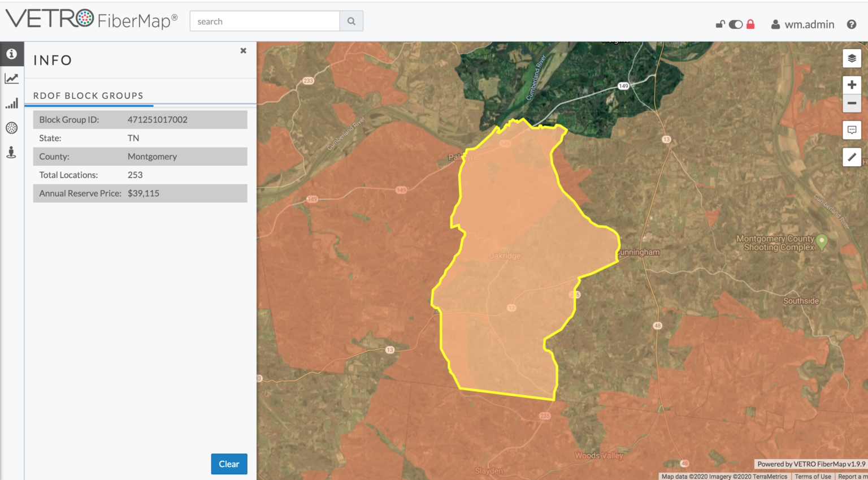Open the bar chart statistics view

[x=11, y=103]
